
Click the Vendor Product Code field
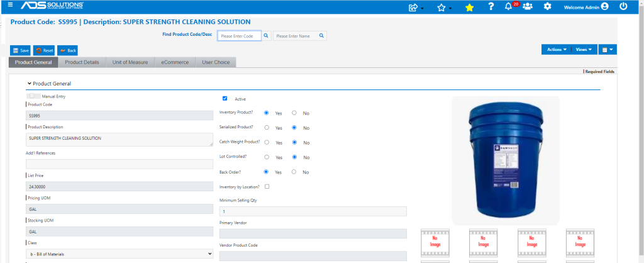(313, 256)
